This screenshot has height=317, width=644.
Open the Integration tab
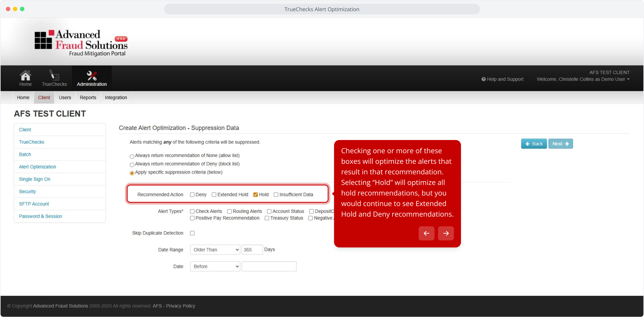click(116, 97)
